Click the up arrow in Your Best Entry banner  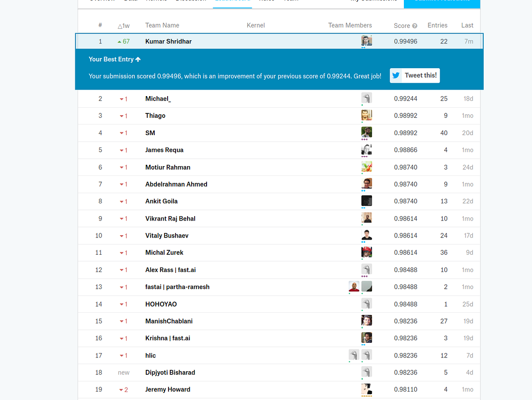(138, 59)
